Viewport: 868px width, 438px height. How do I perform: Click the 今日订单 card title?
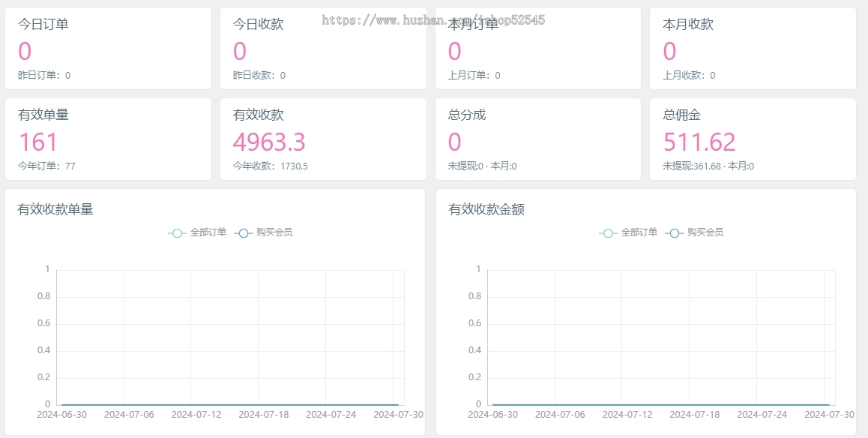[x=43, y=24]
